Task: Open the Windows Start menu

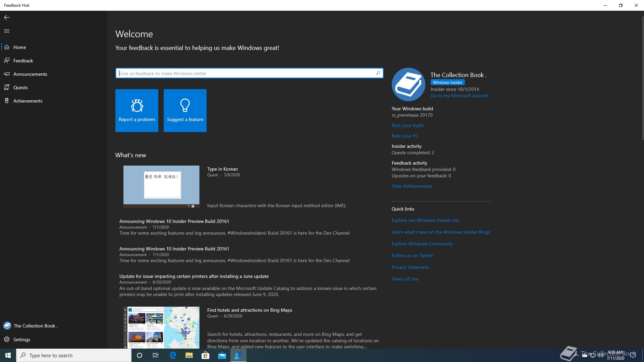Action: click(8, 355)
